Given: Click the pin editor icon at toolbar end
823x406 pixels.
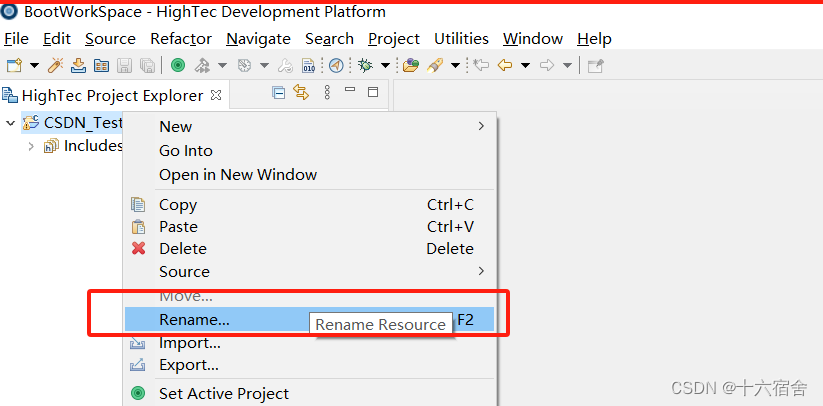Looking at the screenshot, I should coord(596,66).
